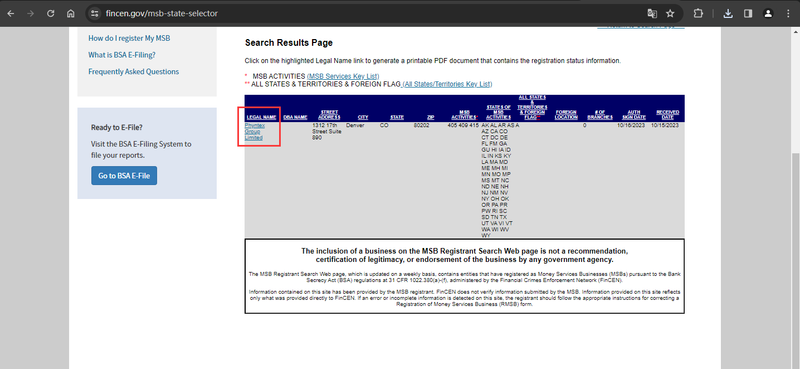Open 'What is BSA E-Filing?' link

pos(122,55)
